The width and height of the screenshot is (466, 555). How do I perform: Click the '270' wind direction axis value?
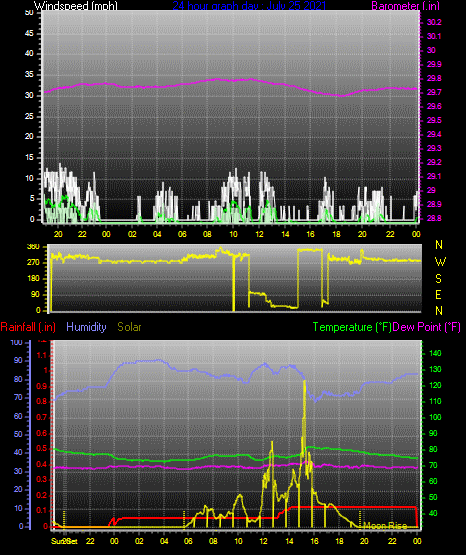pos(33,262)
